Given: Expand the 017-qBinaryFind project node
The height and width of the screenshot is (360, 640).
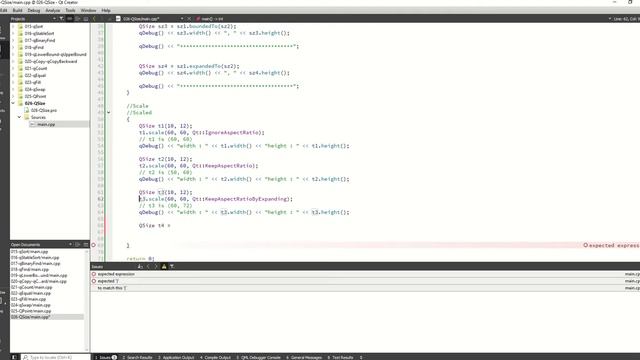Looking at the screenshot, I should 13,40.
